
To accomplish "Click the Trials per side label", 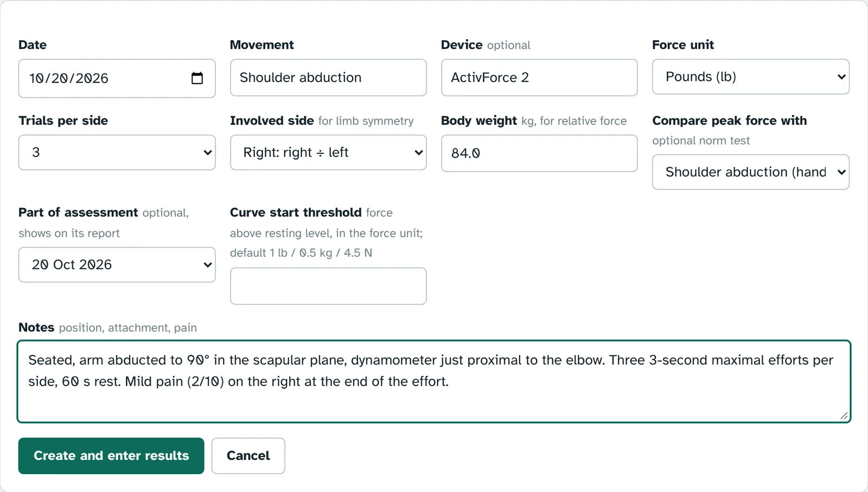I will pos(63,121).
